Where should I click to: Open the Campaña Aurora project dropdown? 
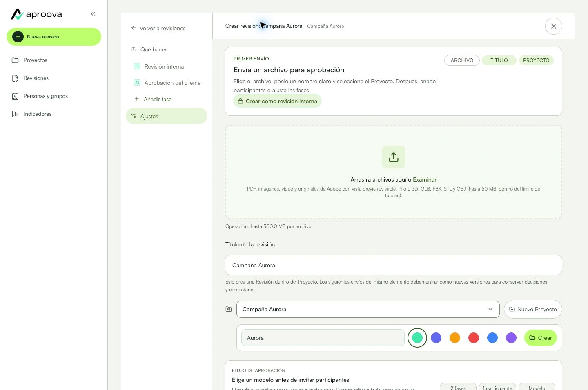coord(368,309)
